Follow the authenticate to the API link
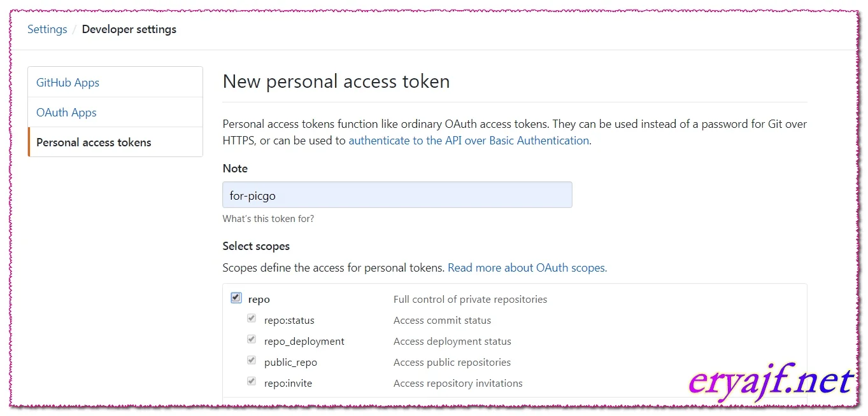This screenshot has width=868, height=416. [x=469, y=141]
